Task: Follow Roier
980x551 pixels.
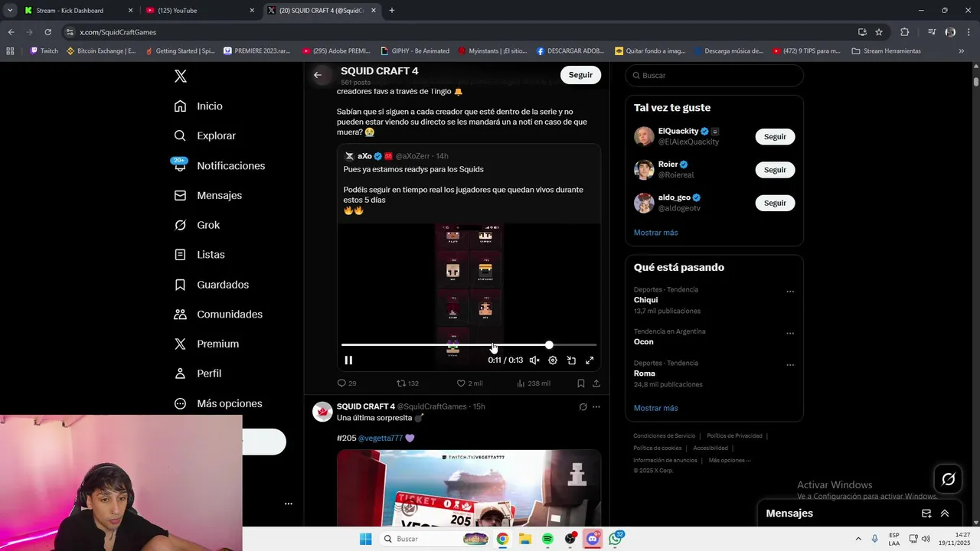Action: coord(775,170)
